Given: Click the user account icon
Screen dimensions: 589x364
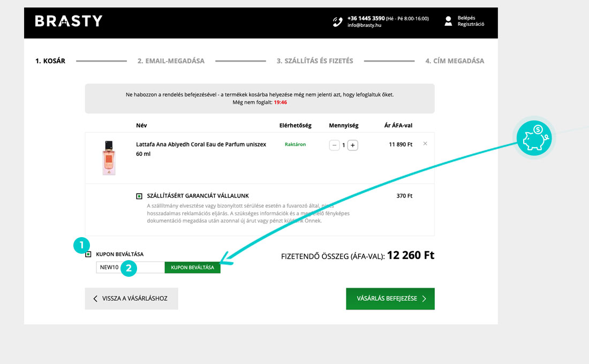Looking at the screenshot, I should [x=448, y=21].
